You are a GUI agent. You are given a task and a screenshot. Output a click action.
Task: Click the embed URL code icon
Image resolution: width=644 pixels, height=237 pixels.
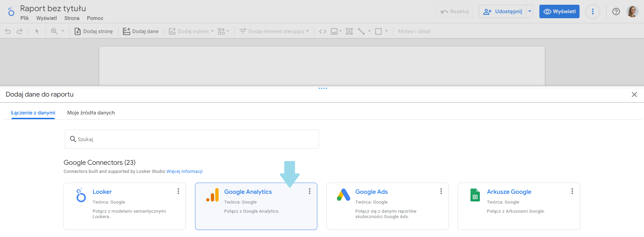[x=323, y=31]
